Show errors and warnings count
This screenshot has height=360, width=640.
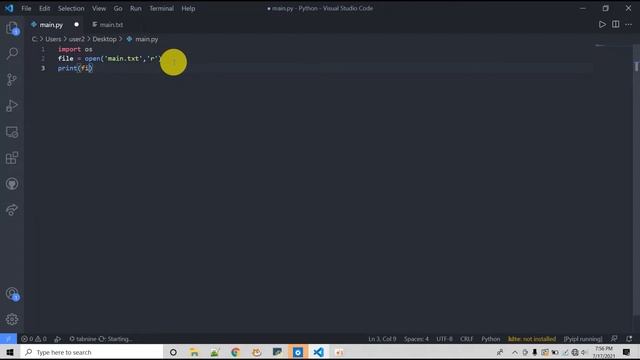pyautogui.click(x=34, y=339)
